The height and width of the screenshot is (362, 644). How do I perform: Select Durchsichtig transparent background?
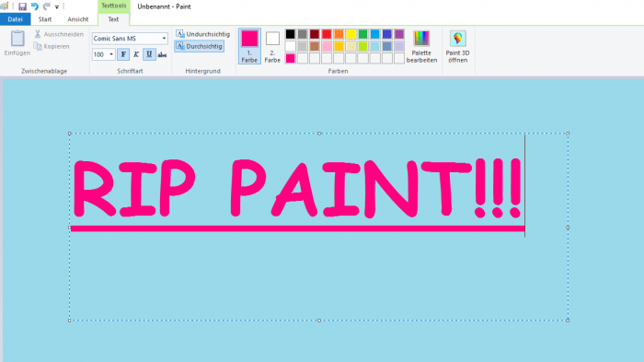pyautogui.click(x=200, y=46)
